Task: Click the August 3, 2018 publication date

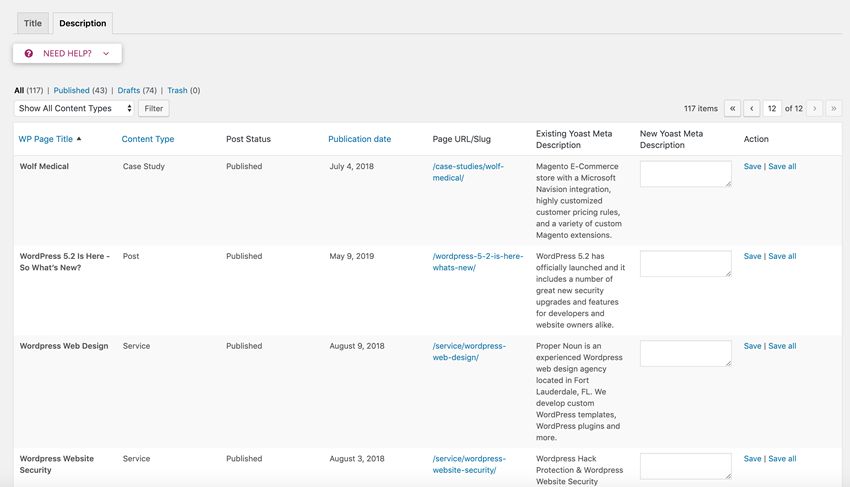Action: coord(357,459)
